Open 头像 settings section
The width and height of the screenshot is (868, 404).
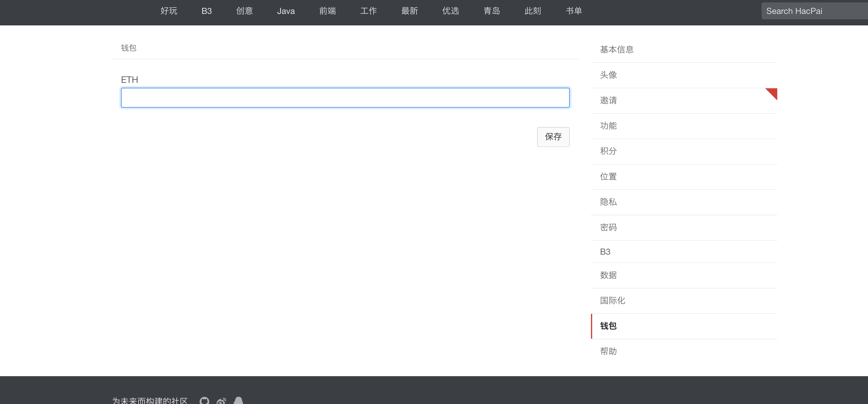coord(608,75)
